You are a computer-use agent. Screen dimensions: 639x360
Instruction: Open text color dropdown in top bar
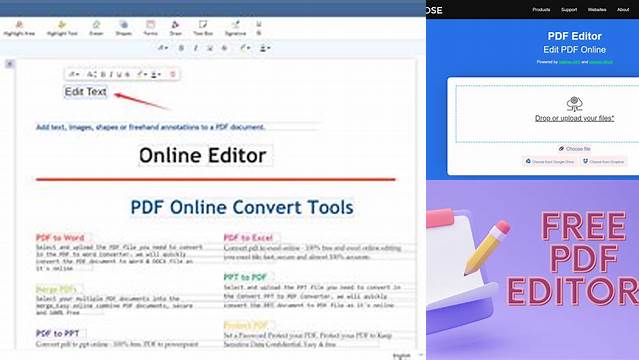coord(245,48)
